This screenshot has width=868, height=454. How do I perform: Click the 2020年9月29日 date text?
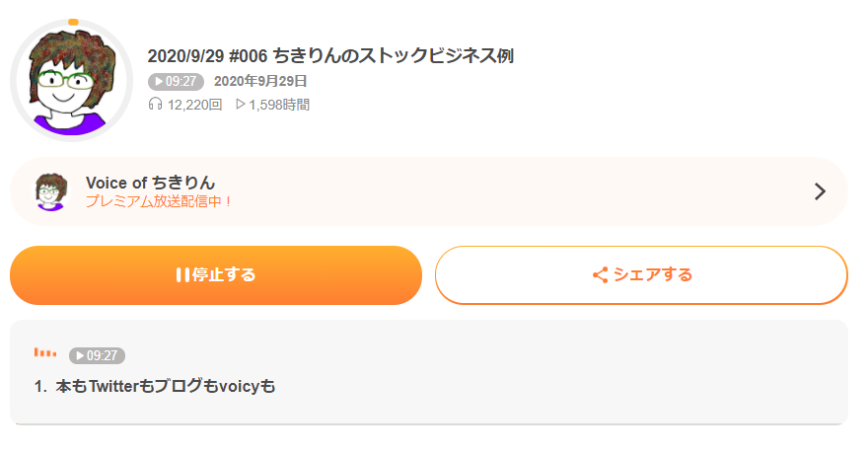pyautogui.click(x=260, y=81)
